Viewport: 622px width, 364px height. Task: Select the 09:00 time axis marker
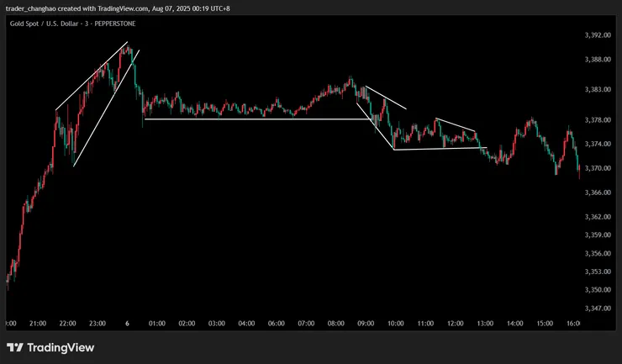coord(366,324)
